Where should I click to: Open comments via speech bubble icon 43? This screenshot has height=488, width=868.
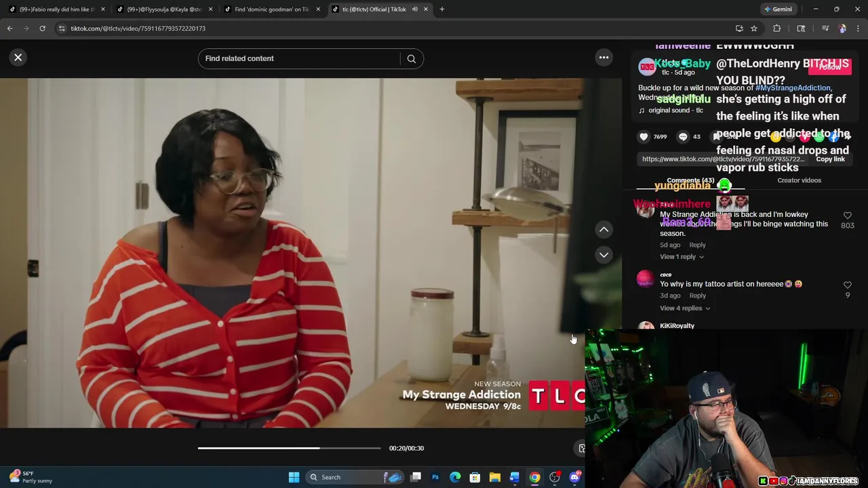click(683, 137)
